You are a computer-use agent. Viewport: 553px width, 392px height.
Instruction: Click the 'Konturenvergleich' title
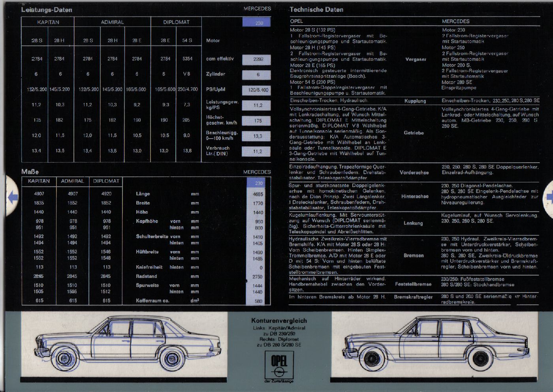279,321
